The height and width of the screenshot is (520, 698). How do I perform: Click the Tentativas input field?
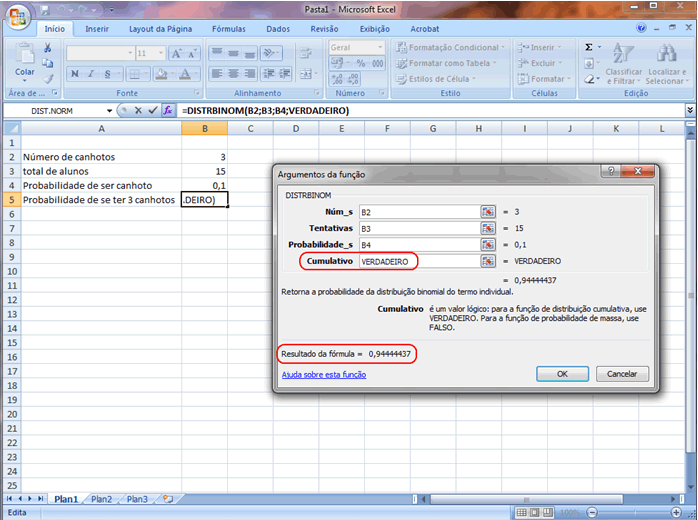click(418, 228)
